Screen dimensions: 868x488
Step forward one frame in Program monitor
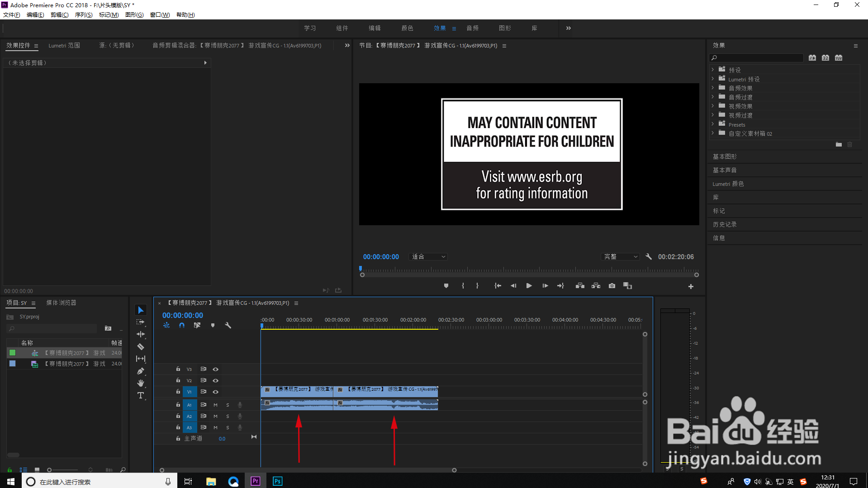click(545, 286)
